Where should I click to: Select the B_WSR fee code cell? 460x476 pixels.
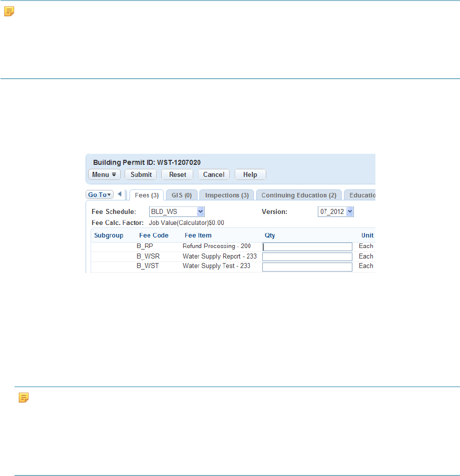148,256
